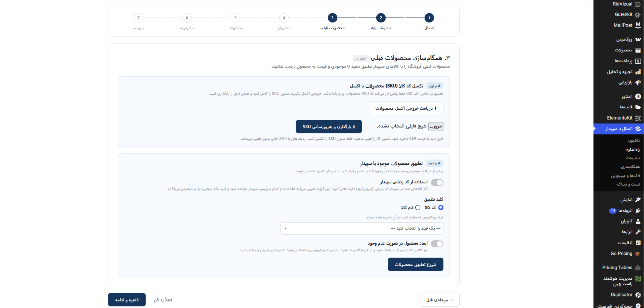Image resolution: width=644 pixels, height=308 pixels.
Task: Toggle 'ایجاد محصول در صورت عدم وجود' switch
Action: (x=437, y=244)
